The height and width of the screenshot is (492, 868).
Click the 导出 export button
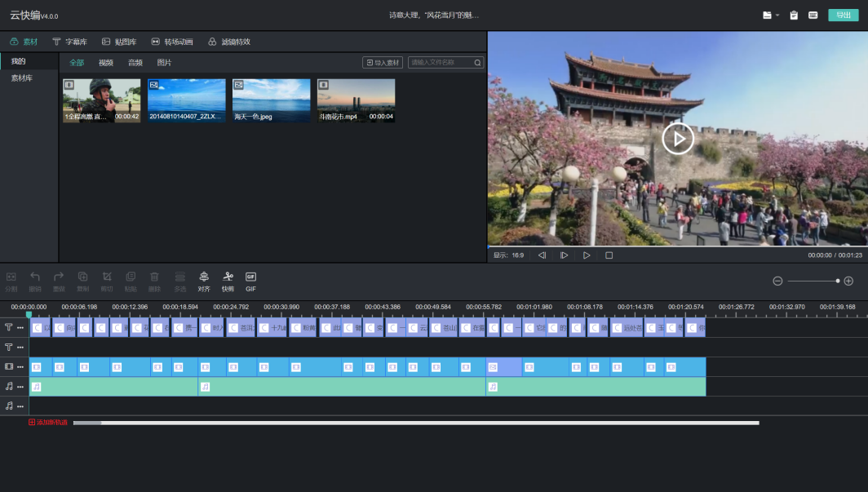click(843, 16)
